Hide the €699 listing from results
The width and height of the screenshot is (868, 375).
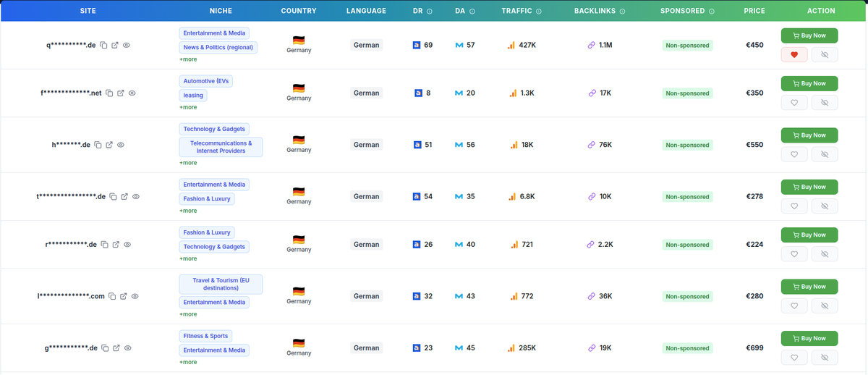click(824, 358)
